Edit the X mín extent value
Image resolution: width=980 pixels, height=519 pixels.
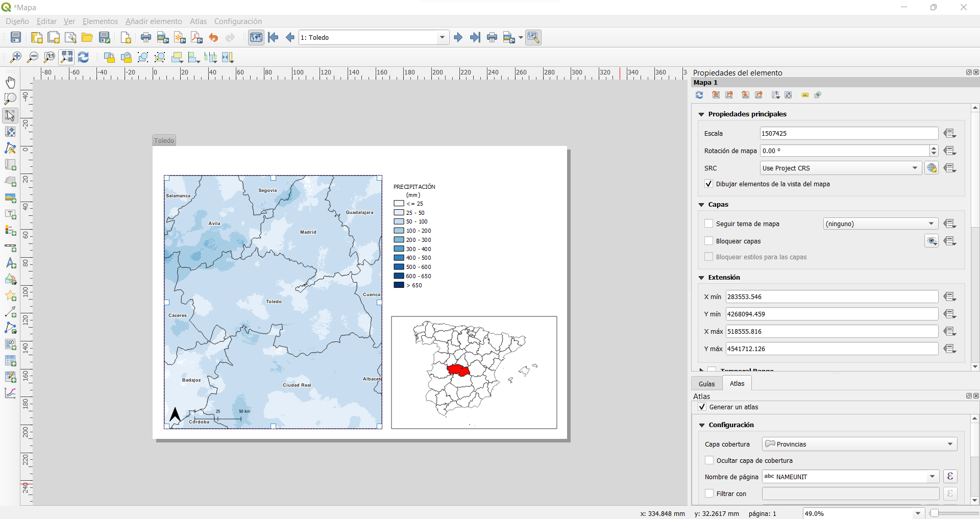(831, 296)
